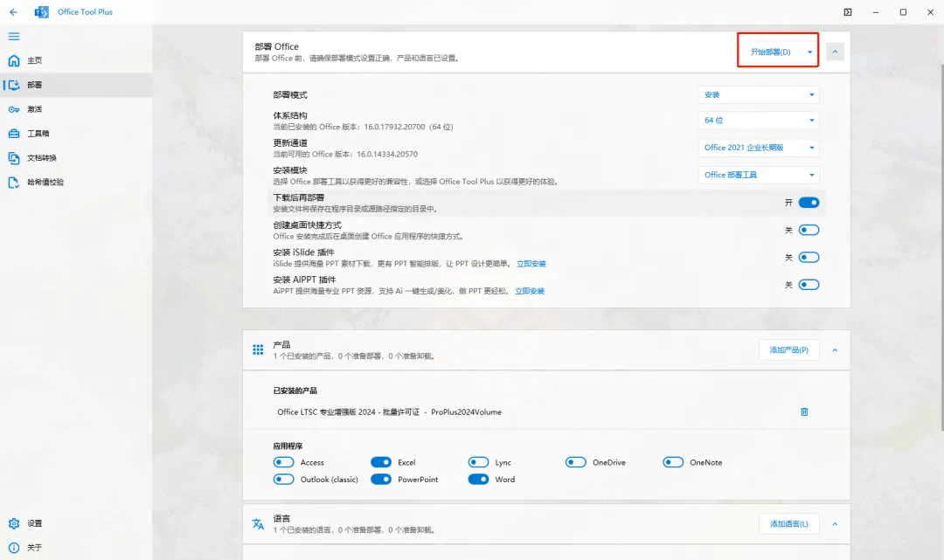This screenshot has height=560, width=944.
Task: Click the 已安装的产品 heading
Action: coord(295,391)
